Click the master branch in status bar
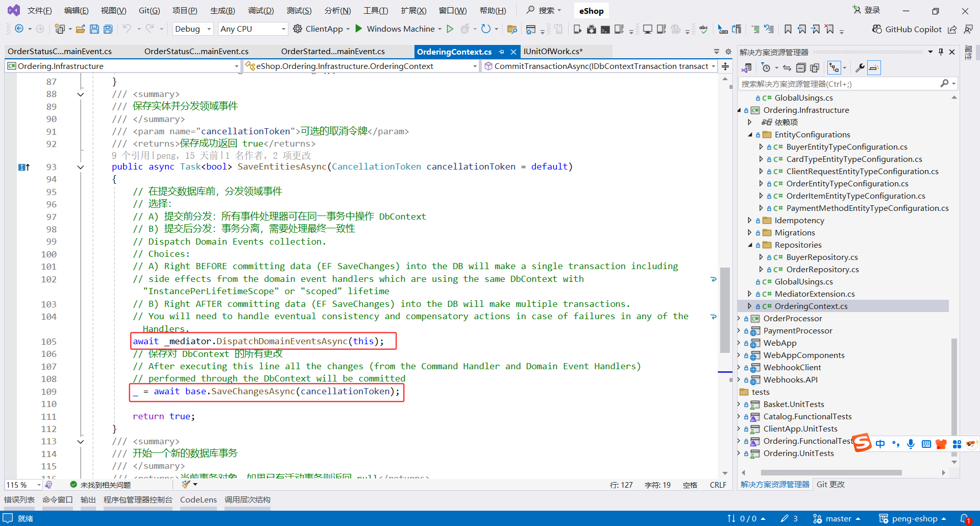Image resolution: width=980 pixels, height=526 pixels. [837, 519]
